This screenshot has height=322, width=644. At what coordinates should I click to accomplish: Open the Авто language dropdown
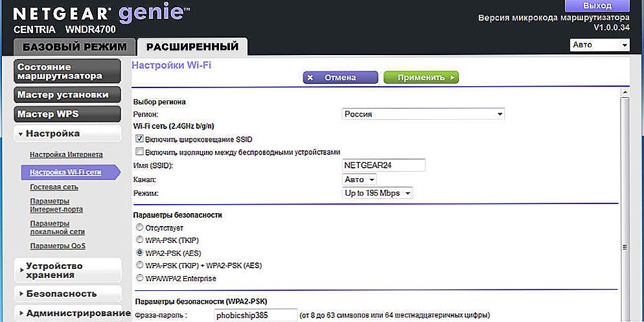point(600,45)
